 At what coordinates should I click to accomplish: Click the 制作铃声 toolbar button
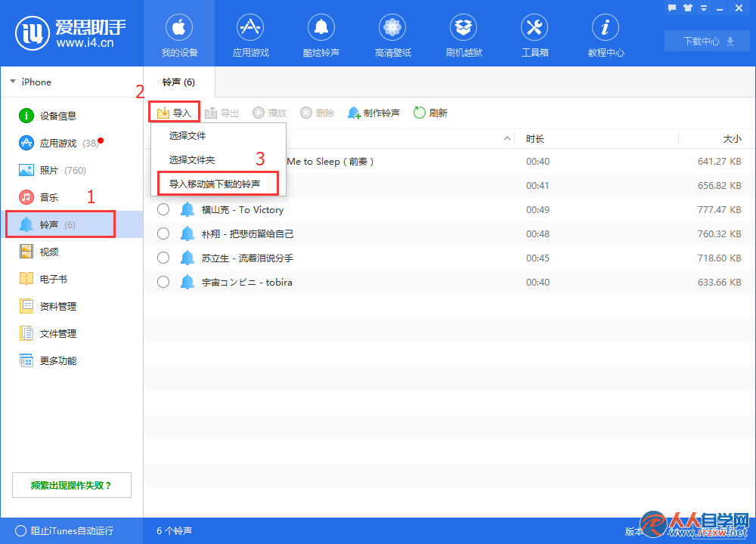[x=373, y=113]
